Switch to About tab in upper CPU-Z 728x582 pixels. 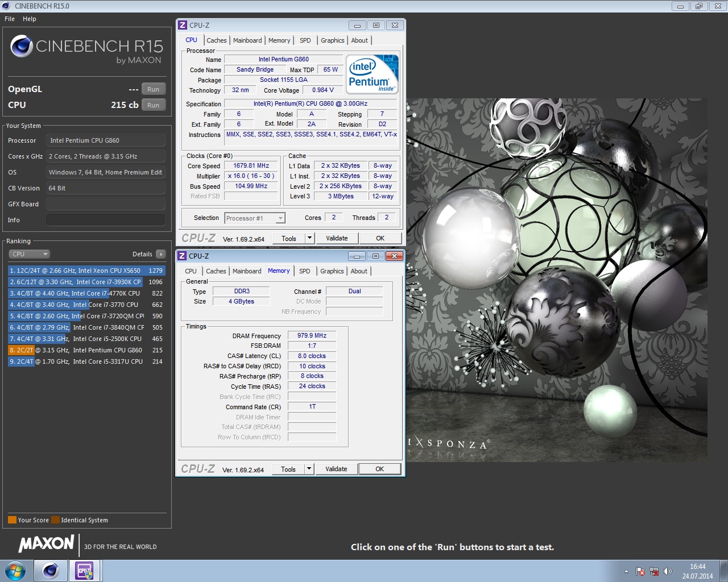tap(359, 40)
